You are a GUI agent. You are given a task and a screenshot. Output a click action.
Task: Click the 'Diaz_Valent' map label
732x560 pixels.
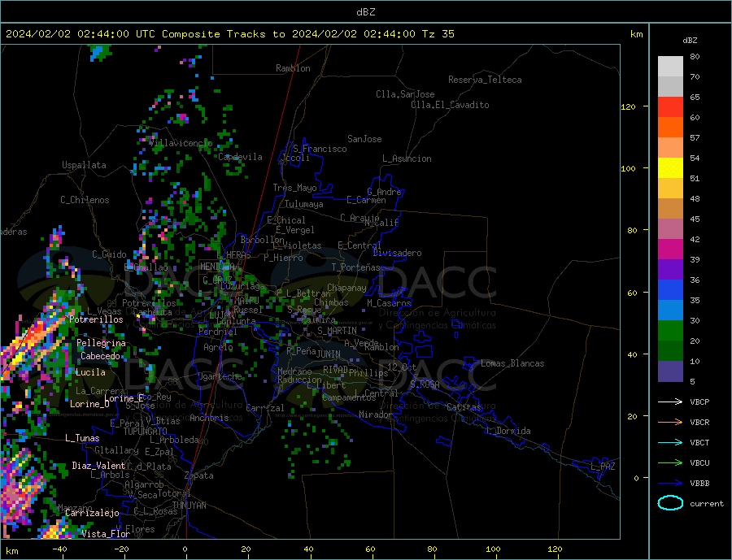pos(98,466)
